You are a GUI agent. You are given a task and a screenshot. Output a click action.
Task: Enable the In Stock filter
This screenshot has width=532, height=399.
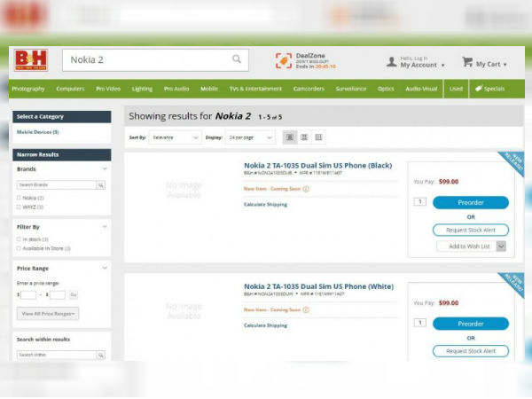pos(19,239)
